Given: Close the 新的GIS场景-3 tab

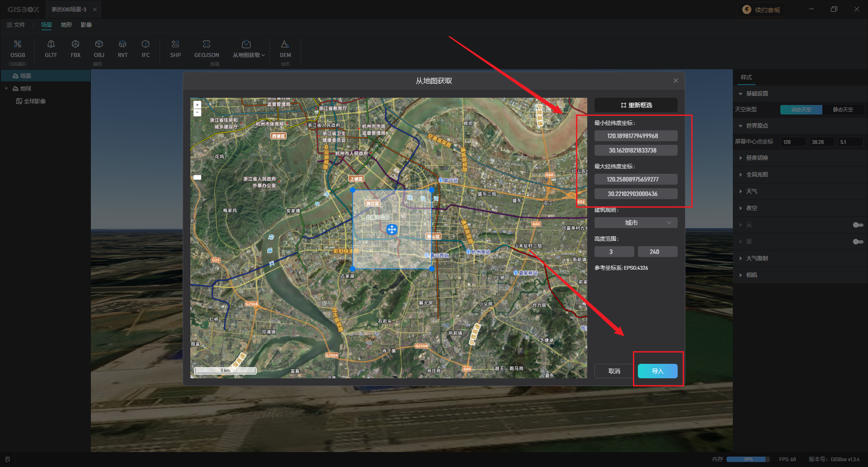Looking at the screenshot, I should click(94, 10).
